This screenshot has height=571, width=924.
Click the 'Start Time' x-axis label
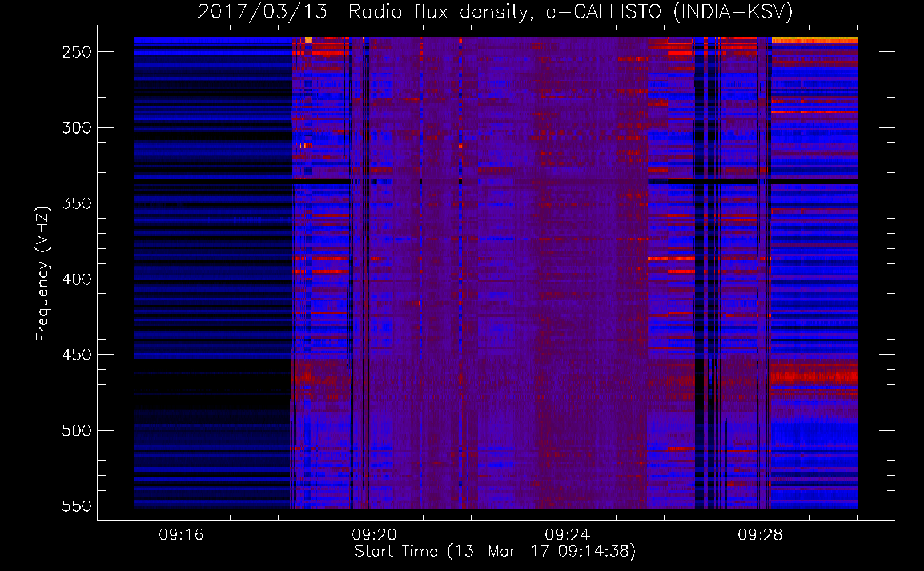495,552
